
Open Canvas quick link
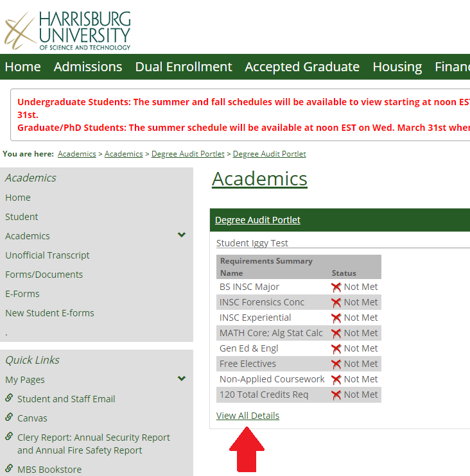[x=32, y=418]
